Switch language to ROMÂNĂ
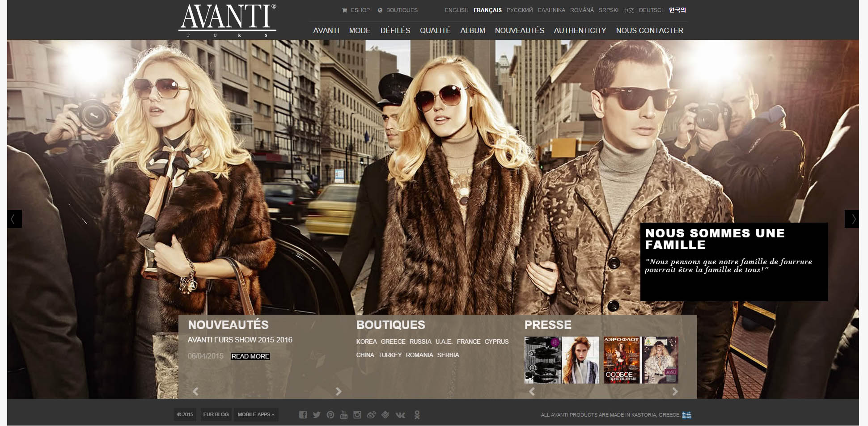The image size is (868, 426). [x=582, y=10]
